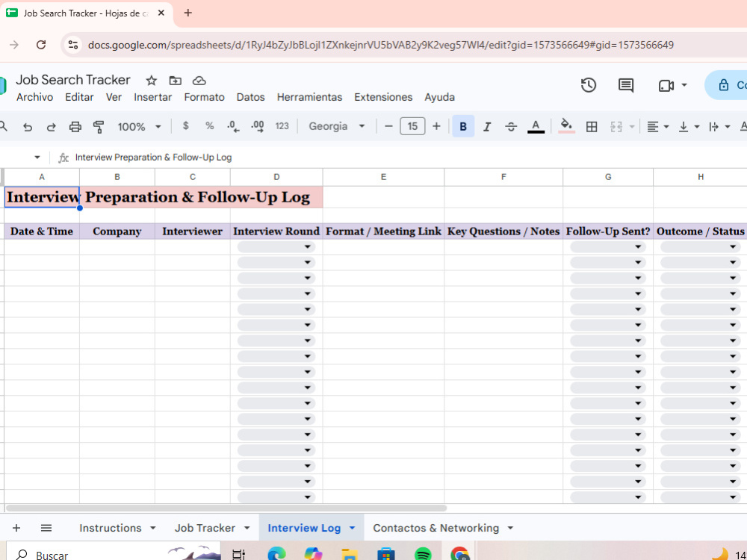Viewport: 747px width, 560px height.
Task: Click the move to folder icon
Action: [176, 81]
